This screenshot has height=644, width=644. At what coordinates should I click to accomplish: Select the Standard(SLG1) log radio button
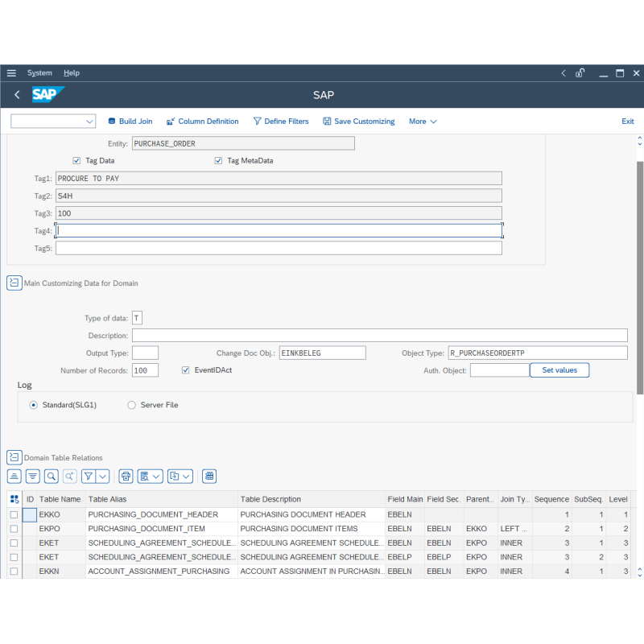click(34, 405)
